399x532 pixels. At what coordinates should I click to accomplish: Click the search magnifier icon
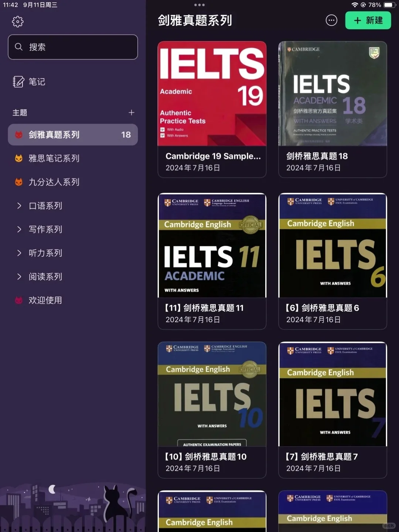tap(18, 47)
